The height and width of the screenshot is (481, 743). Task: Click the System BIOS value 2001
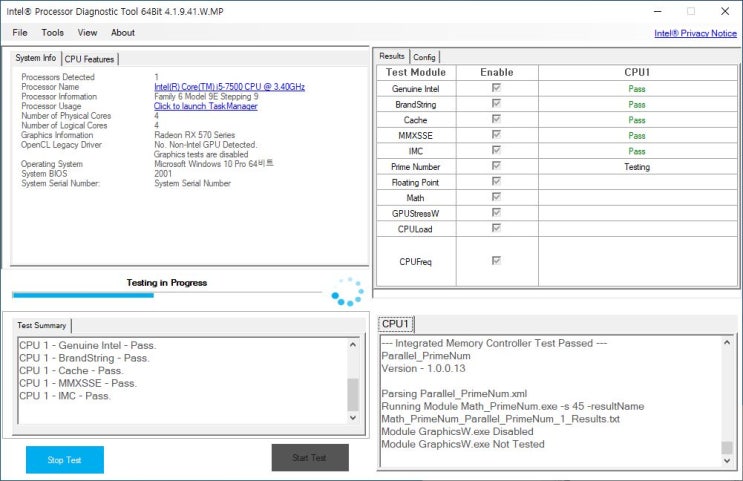pyautogui.click(x=163, y=174)
